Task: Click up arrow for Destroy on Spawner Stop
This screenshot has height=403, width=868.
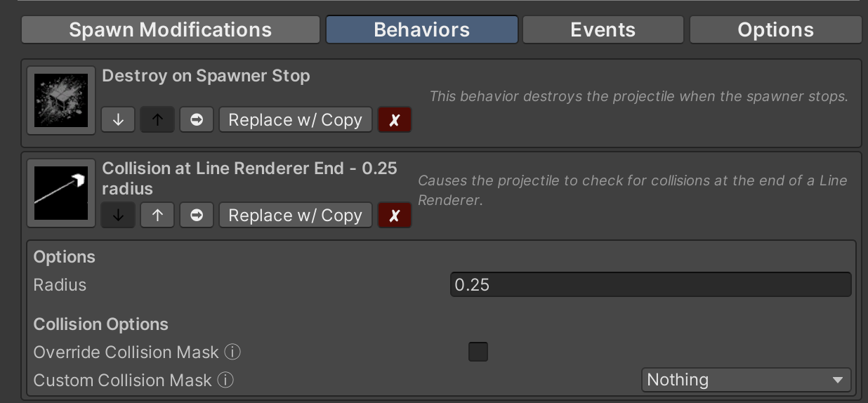Action: 157,120
